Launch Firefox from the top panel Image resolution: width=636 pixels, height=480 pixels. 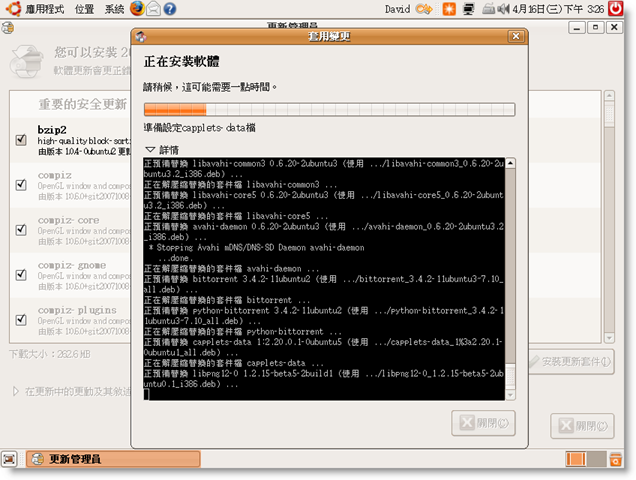click(137, 8)
